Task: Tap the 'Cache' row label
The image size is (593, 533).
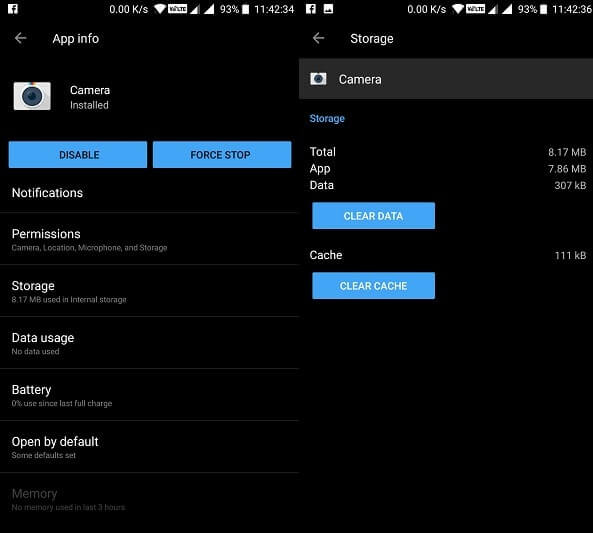Action: (326, 255)
